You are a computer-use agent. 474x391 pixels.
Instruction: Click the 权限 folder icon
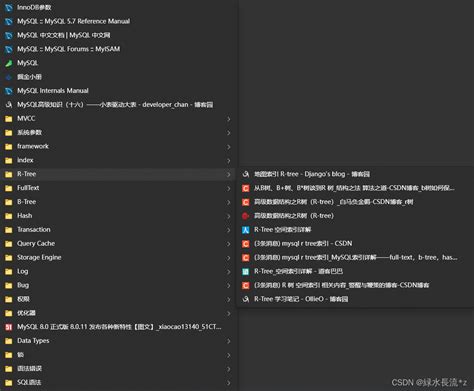pos(9,299)
